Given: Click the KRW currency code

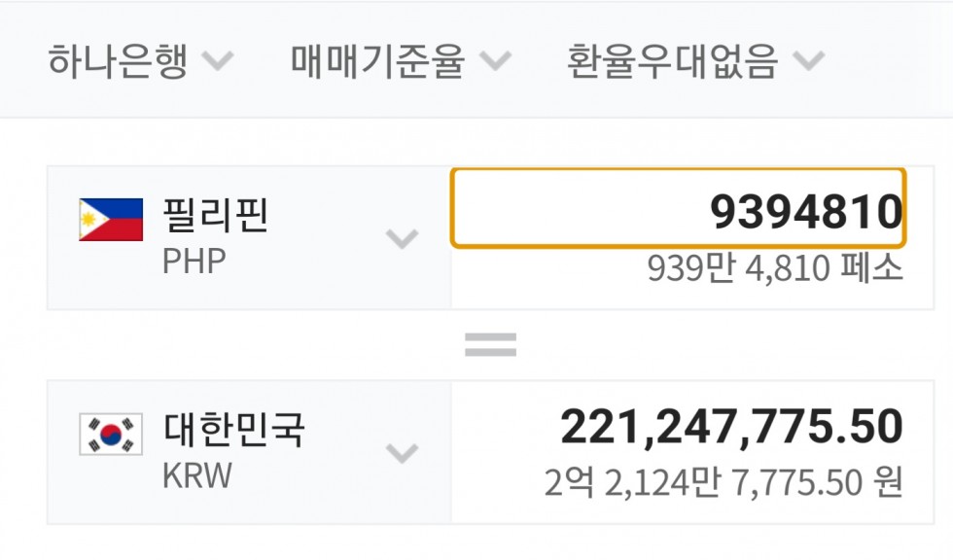Looking at the screenshot, I should click(197, 476).
